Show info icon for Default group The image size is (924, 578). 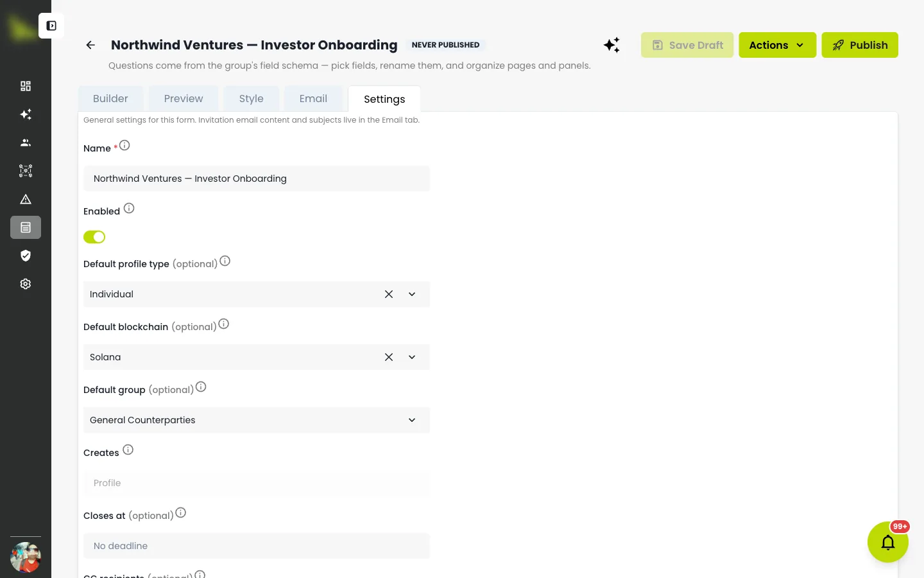click(201, 387)
